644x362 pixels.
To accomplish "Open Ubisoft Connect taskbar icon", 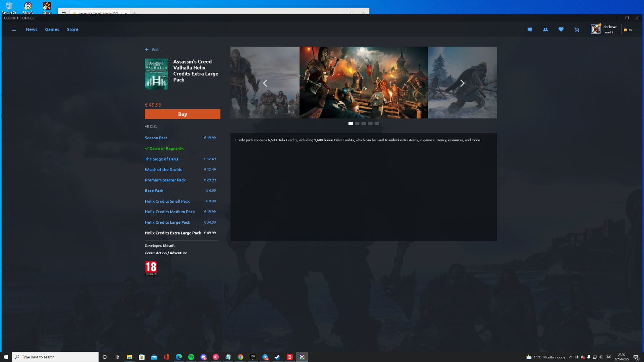I will (x=302, y=357).
